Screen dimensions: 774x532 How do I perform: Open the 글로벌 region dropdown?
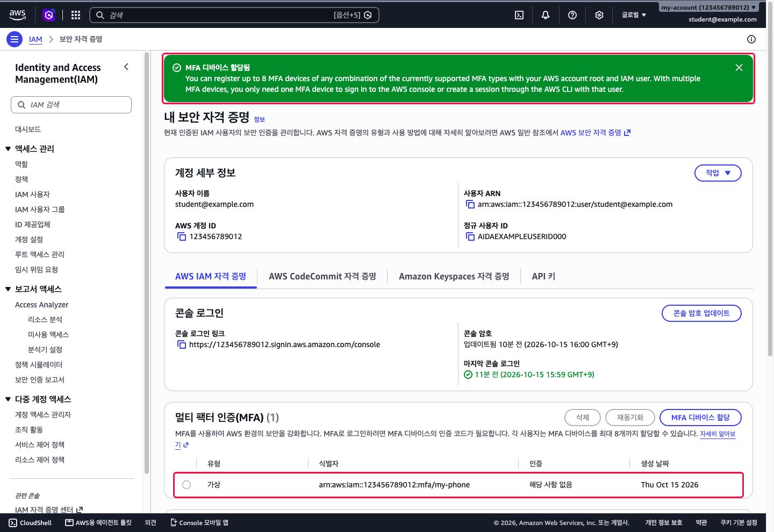[x=634, y=15]
